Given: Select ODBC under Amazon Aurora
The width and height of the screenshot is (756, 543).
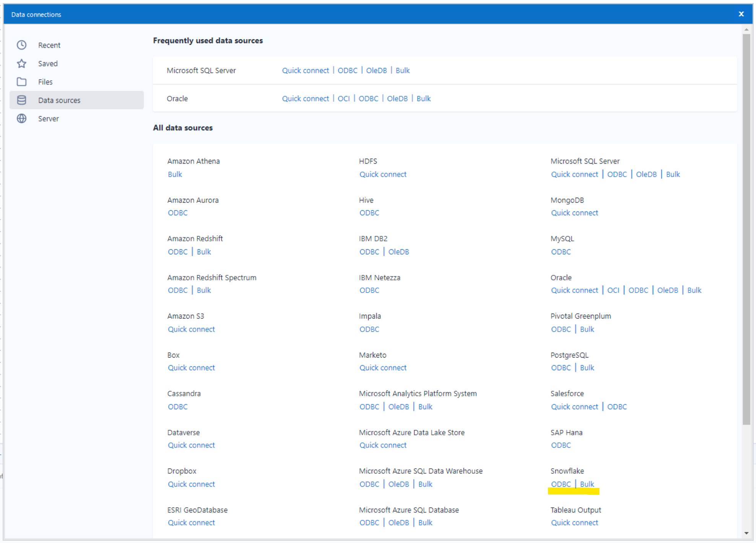Looking at the screenshot, I should (x=178, y=213).
